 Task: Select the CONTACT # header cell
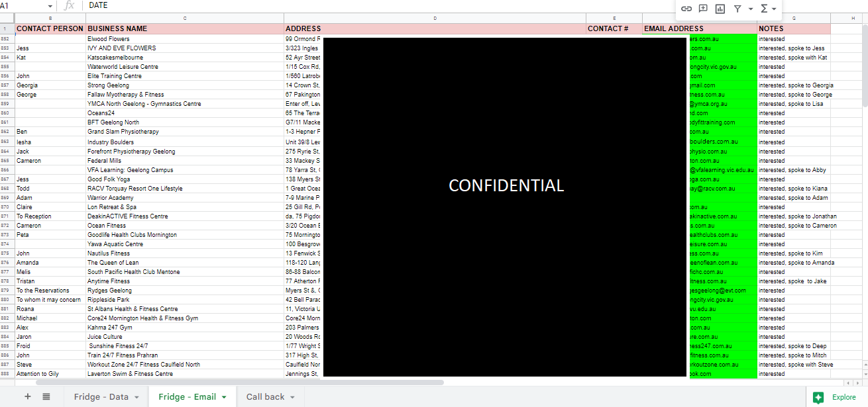(614, 29)
